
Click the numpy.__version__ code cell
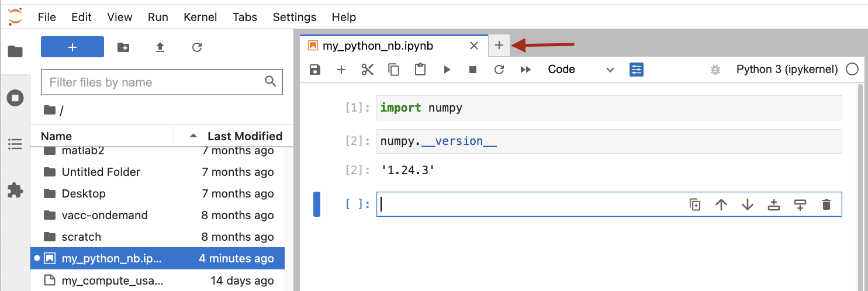click(x=609, y=141)
